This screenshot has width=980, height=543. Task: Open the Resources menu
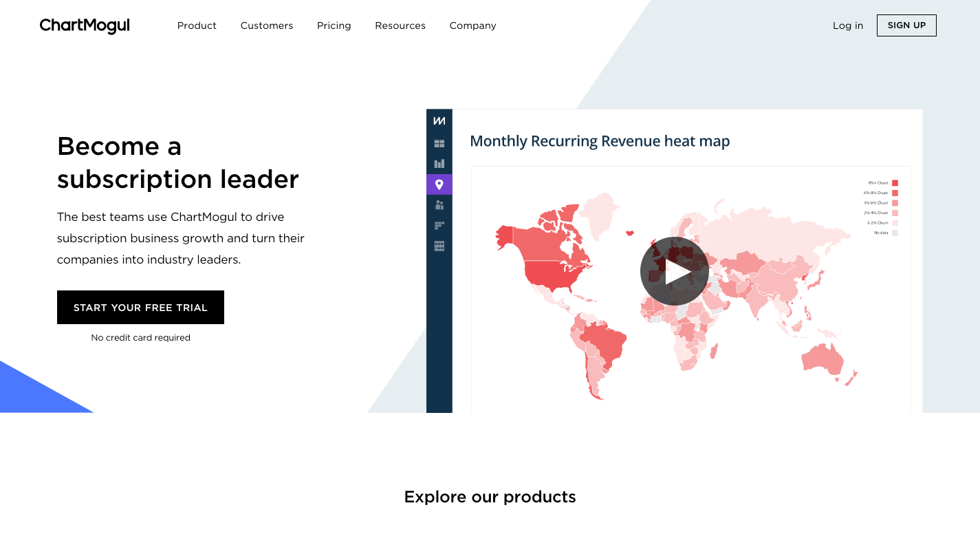click(x=400, y=25)
